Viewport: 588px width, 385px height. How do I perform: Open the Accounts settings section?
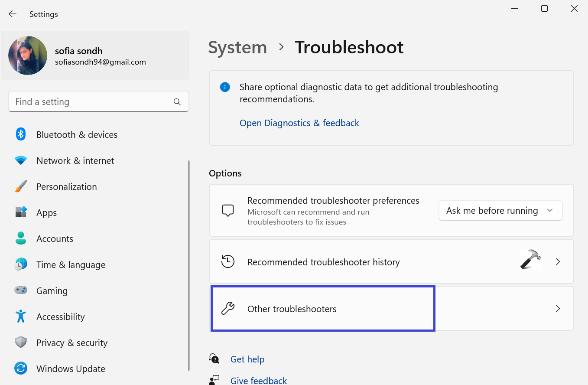(x=55, y=238)
